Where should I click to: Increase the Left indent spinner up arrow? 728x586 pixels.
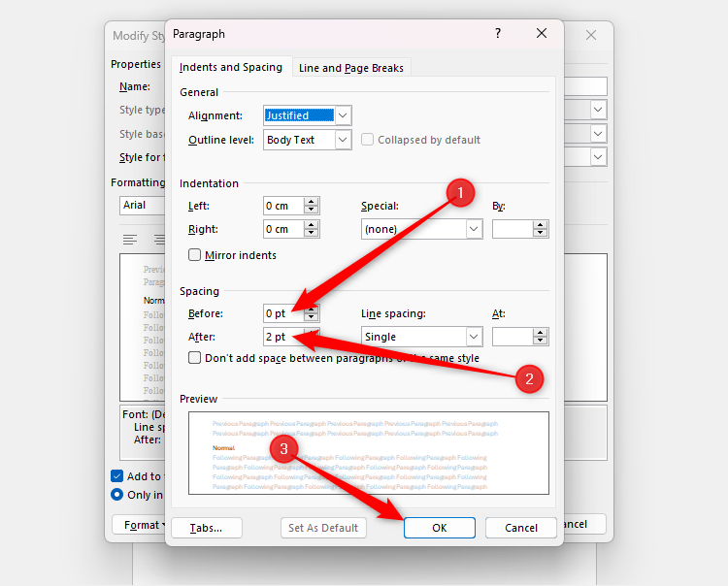pos(311,202)
